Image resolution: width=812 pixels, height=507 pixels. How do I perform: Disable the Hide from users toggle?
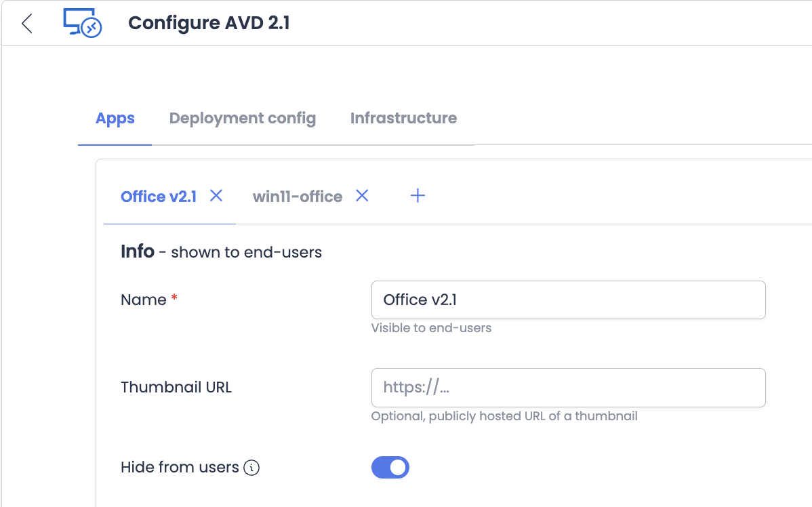point(390,468)
